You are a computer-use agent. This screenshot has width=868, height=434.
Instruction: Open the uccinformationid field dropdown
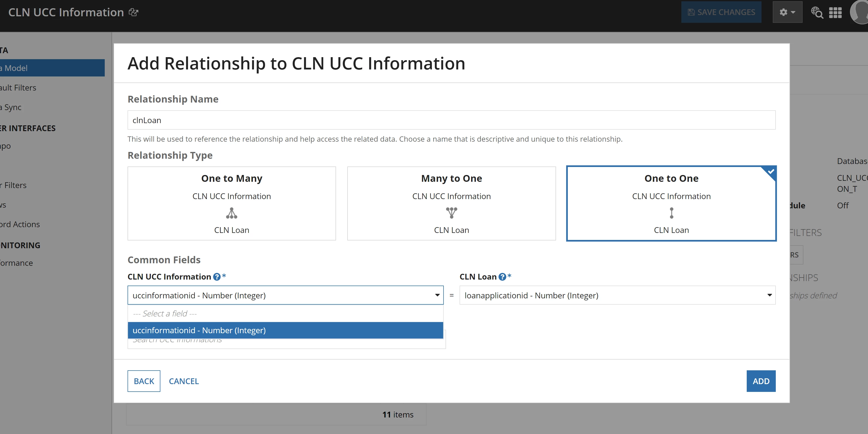point(285,295)
